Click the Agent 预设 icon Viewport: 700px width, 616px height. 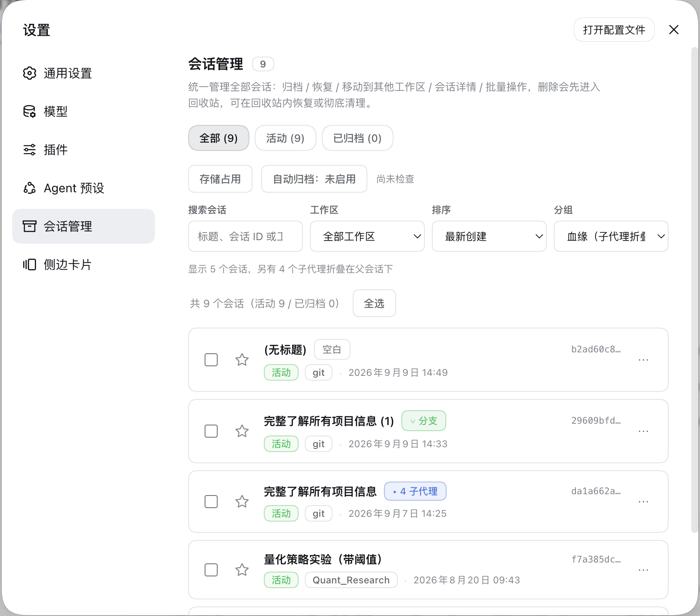pyautogui.click(x=30, y=188)
